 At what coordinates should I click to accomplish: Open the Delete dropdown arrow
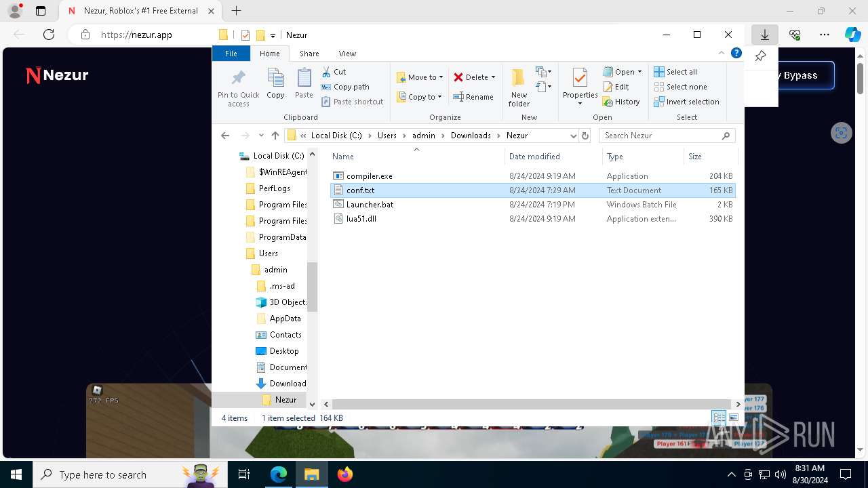point(493,77)
